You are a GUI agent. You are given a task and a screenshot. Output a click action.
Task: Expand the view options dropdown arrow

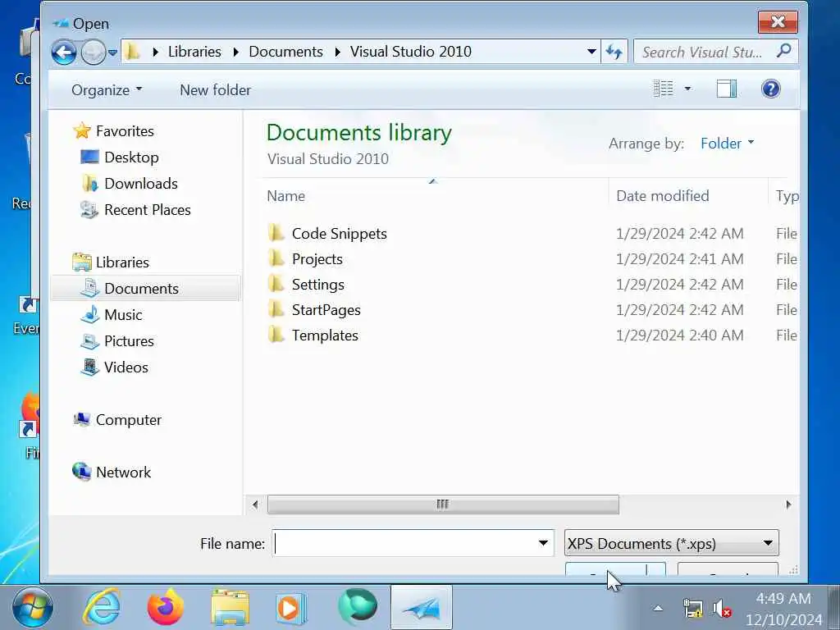(688, 89)
